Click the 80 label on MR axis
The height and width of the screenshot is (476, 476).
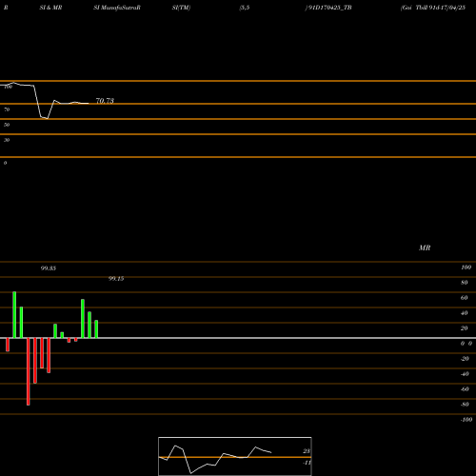tap(465, 283)
